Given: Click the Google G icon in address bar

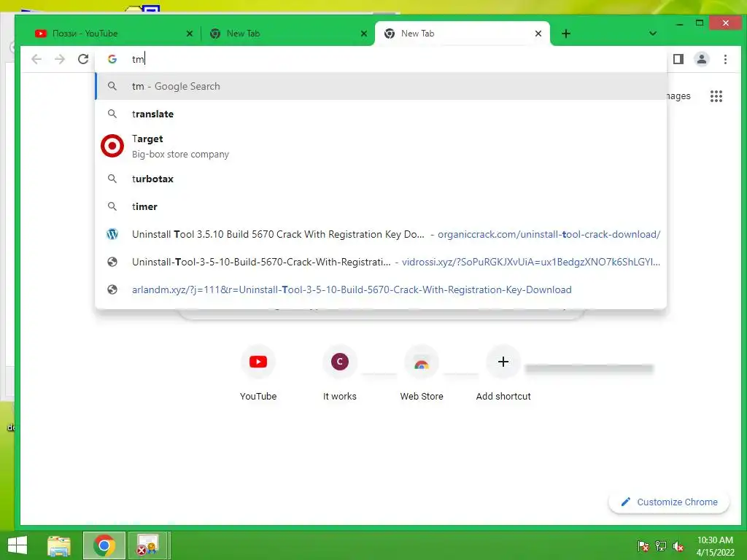Looking at the screenshot, I should 112,59.
